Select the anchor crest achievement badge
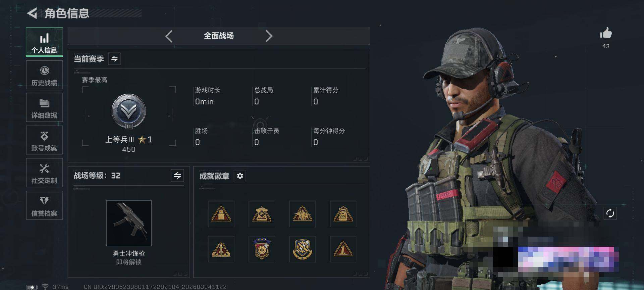Viewport: 644px width, 290px height. tap(302, 249)
